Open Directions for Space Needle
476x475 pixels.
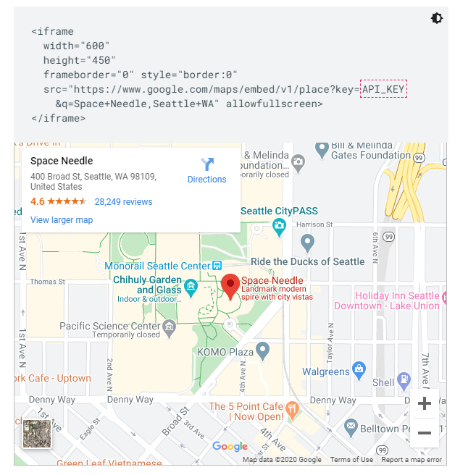206,171
